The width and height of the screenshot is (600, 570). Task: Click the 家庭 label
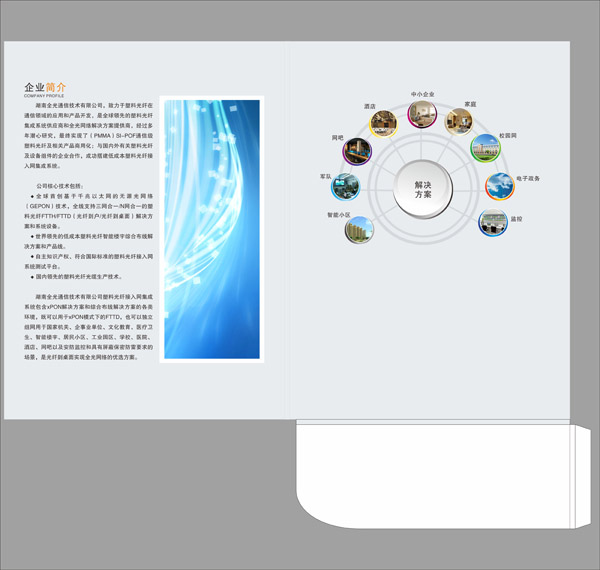pyautogui.click(x=470, y=104)
